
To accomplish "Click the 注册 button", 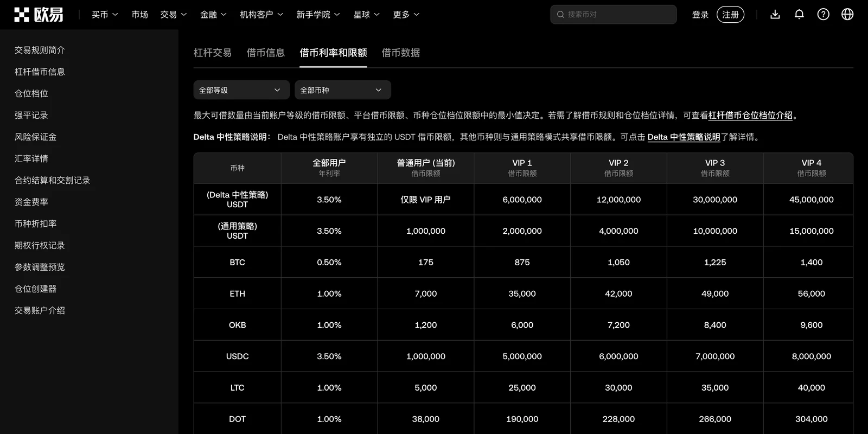I will [x=730, y=15].
